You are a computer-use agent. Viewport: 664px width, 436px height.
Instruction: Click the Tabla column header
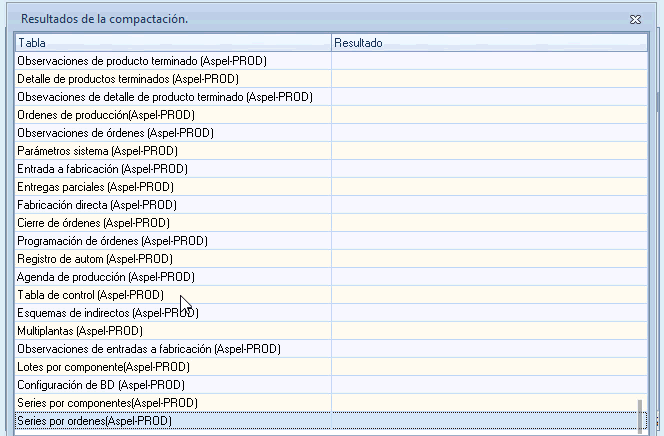coord(173,43)
